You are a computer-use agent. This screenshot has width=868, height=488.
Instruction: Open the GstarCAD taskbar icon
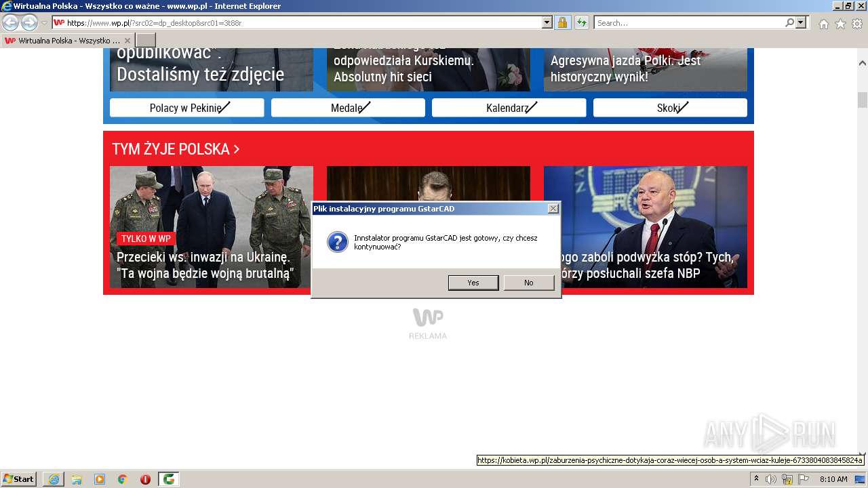click(x=169, y=479)
